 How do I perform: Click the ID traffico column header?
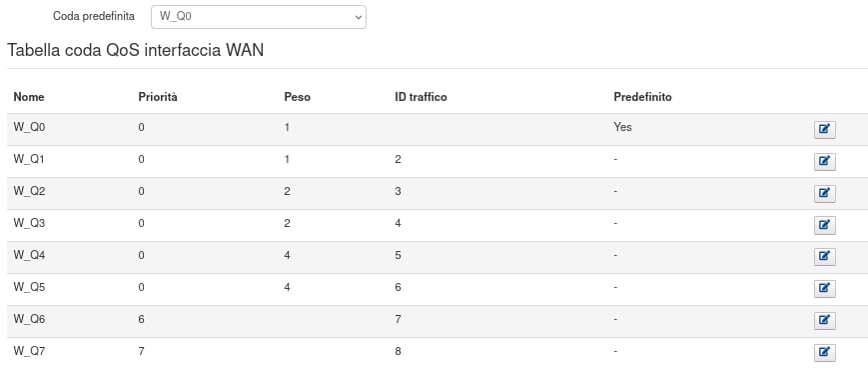coord(421,97)
